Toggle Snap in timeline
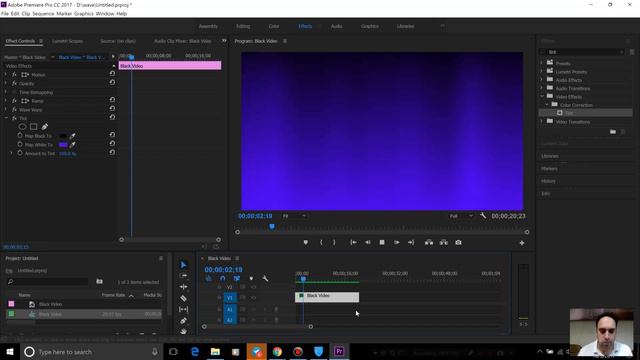640x360 pixels. coord(222,278)
